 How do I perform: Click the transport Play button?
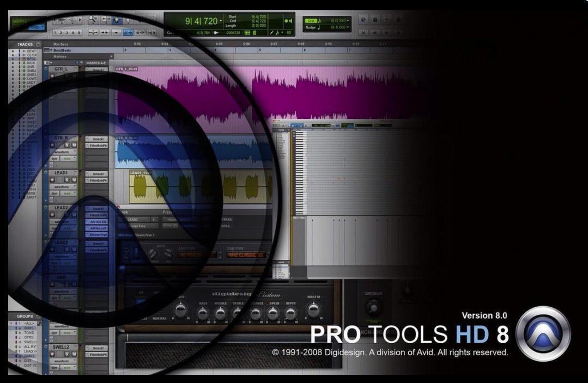coord(386,20)
